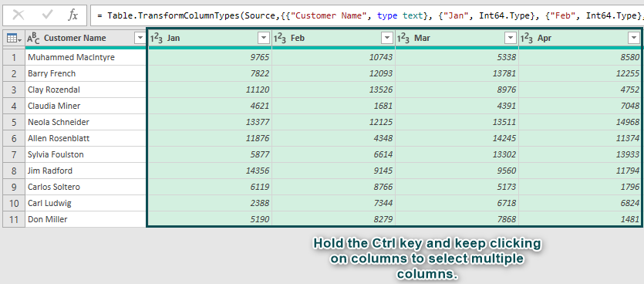
Task: Click Feb value 1681
Action: click(x=333, y=106)
